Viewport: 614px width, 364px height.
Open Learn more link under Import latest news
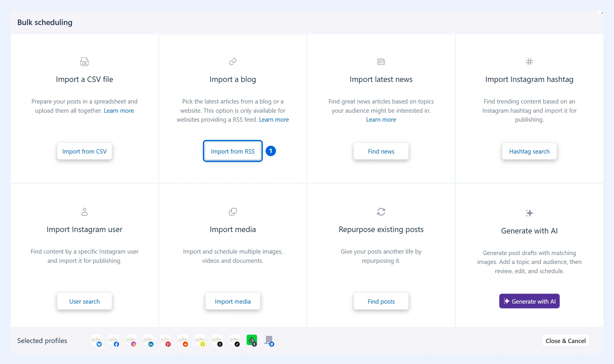pos(381,120)
